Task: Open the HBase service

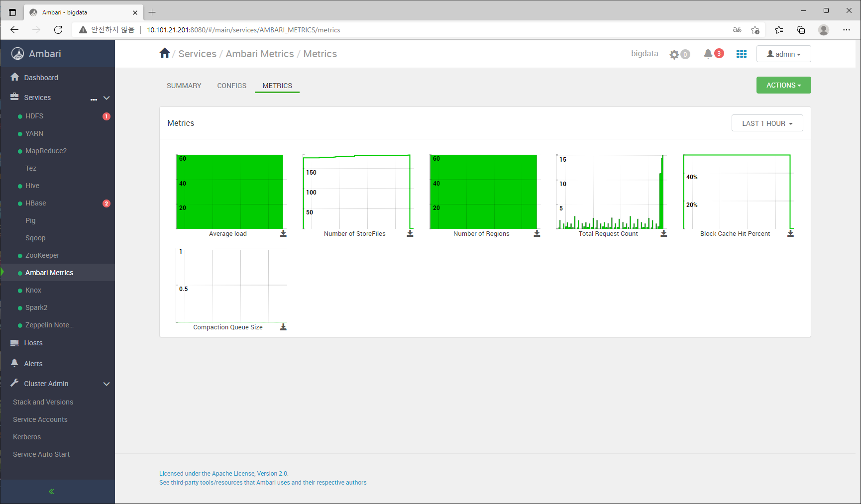Action: coord(36,203)
